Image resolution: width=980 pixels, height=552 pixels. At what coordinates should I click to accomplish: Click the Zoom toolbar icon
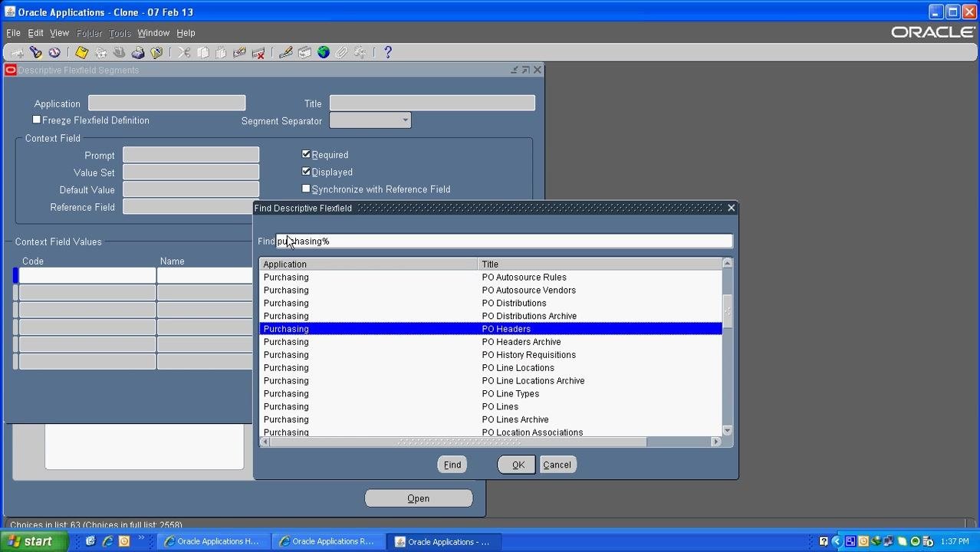point(304,53)
